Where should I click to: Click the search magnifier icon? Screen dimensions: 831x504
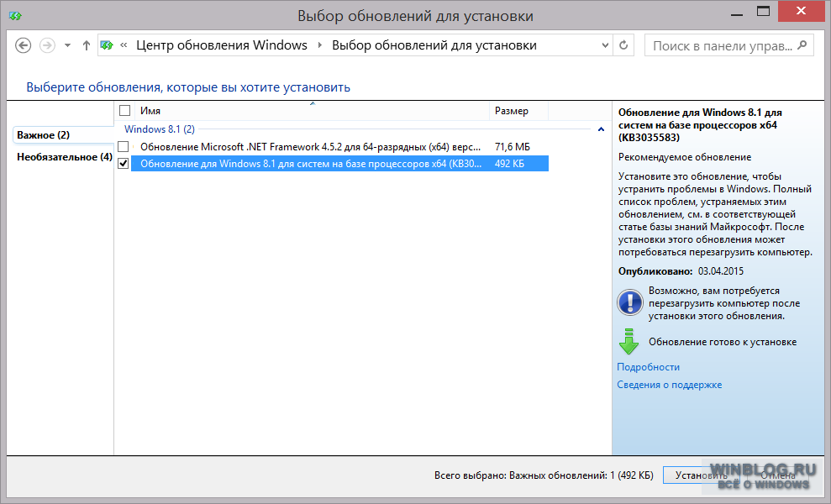802,45
